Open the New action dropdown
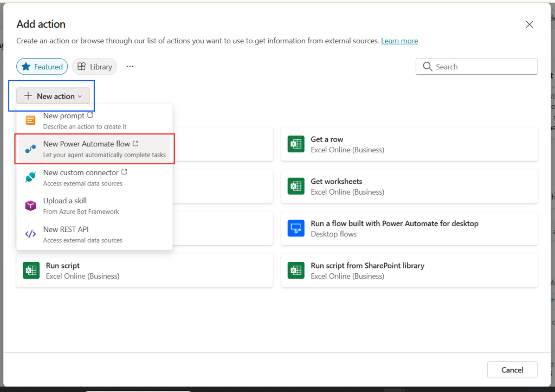Viewport: 555px width, 392px height. coord(53,95)
